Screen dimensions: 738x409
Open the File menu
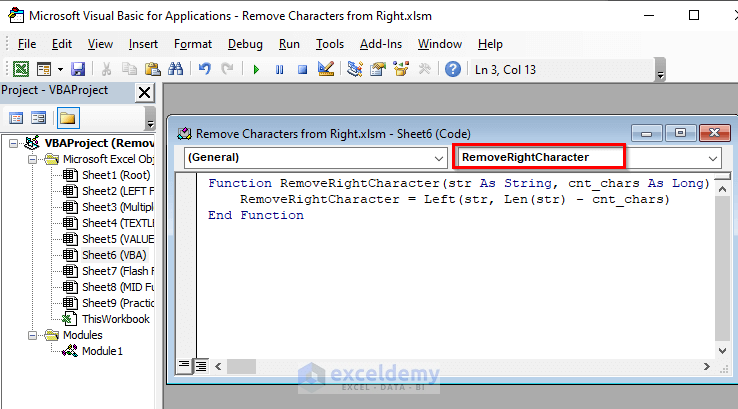point(27,44)
